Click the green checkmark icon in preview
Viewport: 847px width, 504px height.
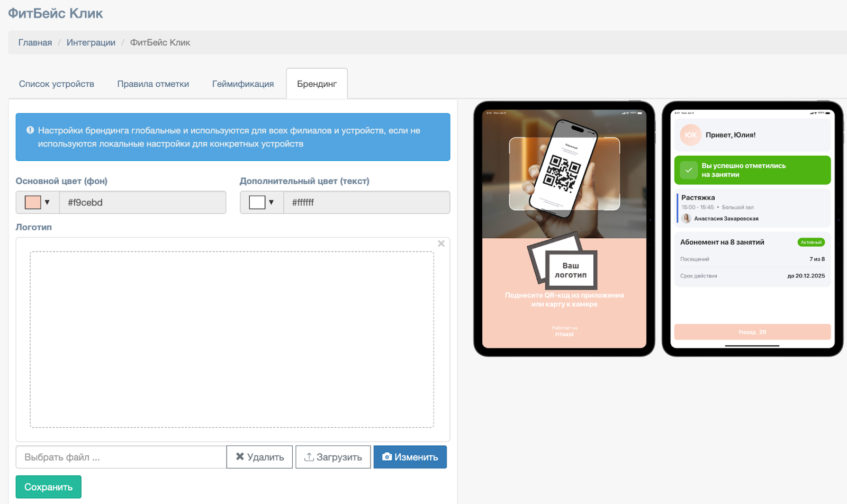pos(689,170)
